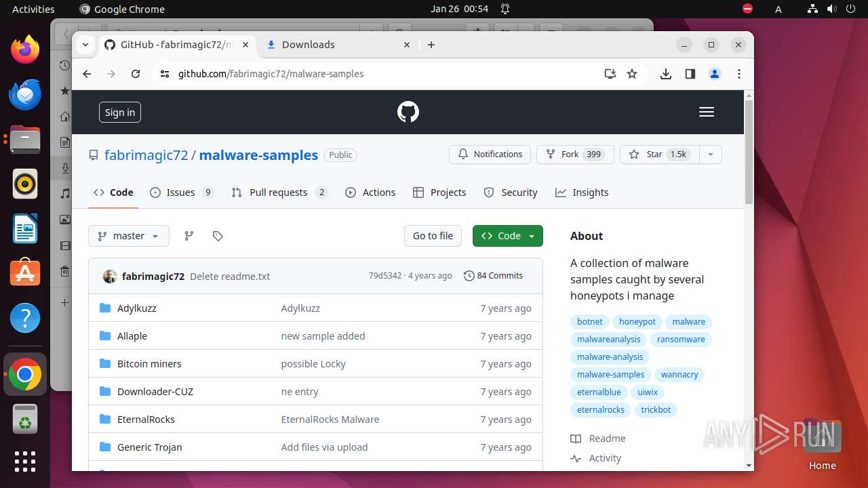Open LibreOffice Writer from the dock
This screenshot has height=488, width=868.
25,228
